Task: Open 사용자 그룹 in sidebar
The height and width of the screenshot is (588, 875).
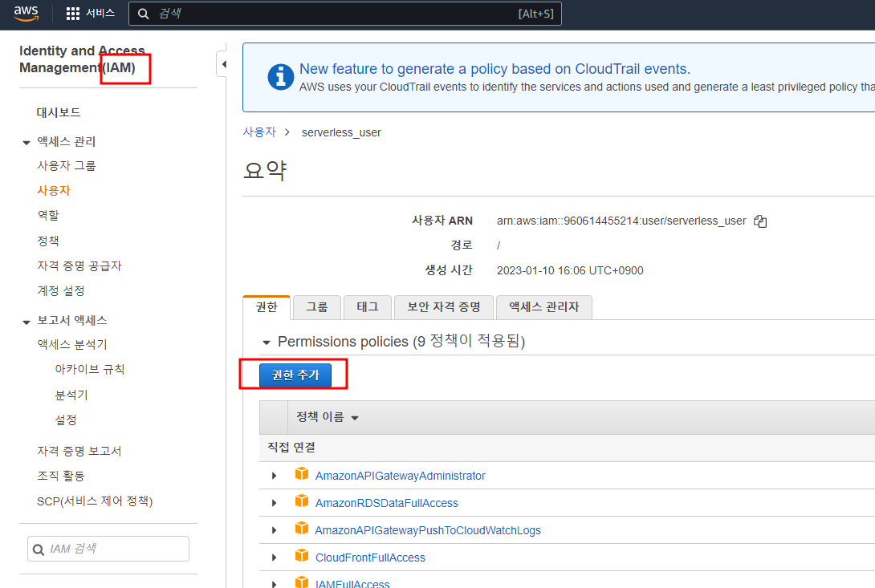Action: [67, 166]
